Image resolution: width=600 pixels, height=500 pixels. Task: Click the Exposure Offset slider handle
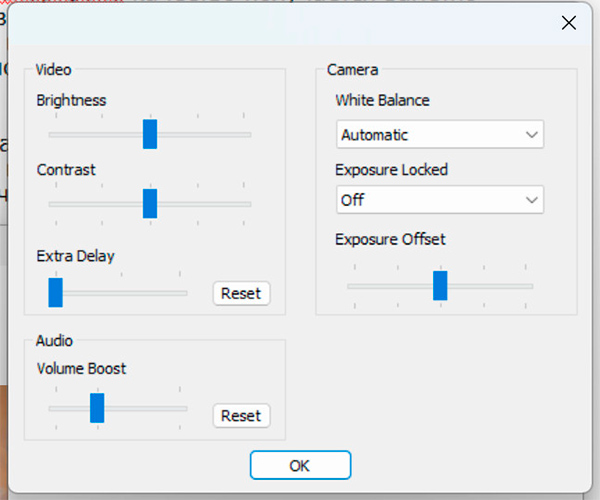(440, 285)
